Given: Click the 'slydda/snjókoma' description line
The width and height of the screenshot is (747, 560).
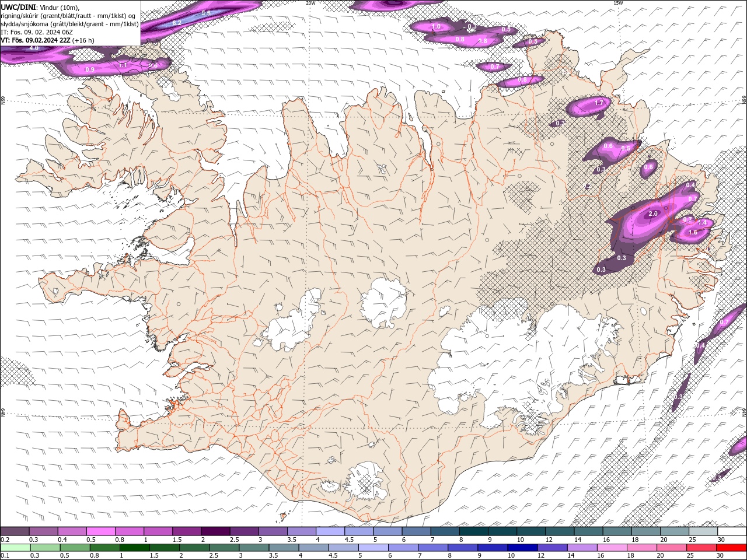Looking at the screenshot, I should tap(70, 24).
